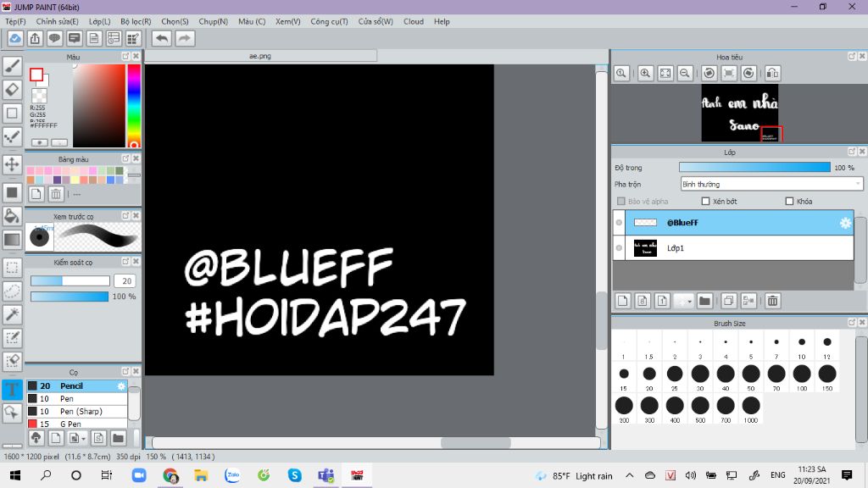
Task: Click the Redo arrow button
Action: 185,38
